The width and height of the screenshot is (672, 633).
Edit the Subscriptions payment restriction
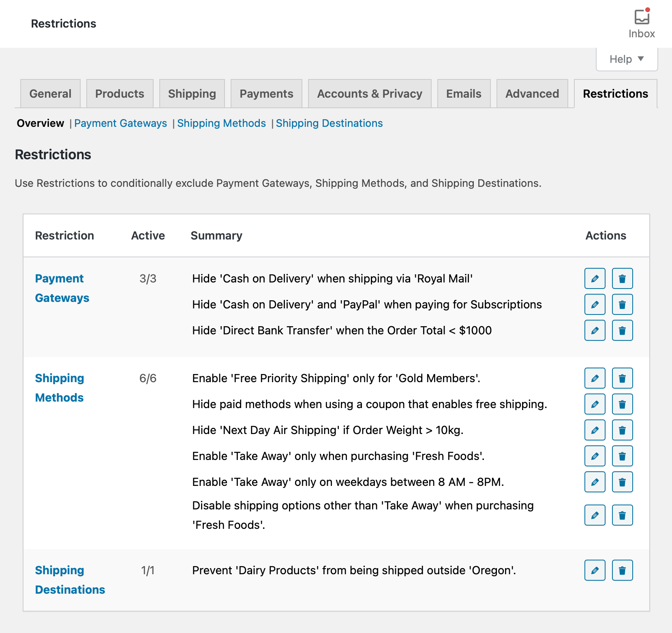tap(594, 304)
